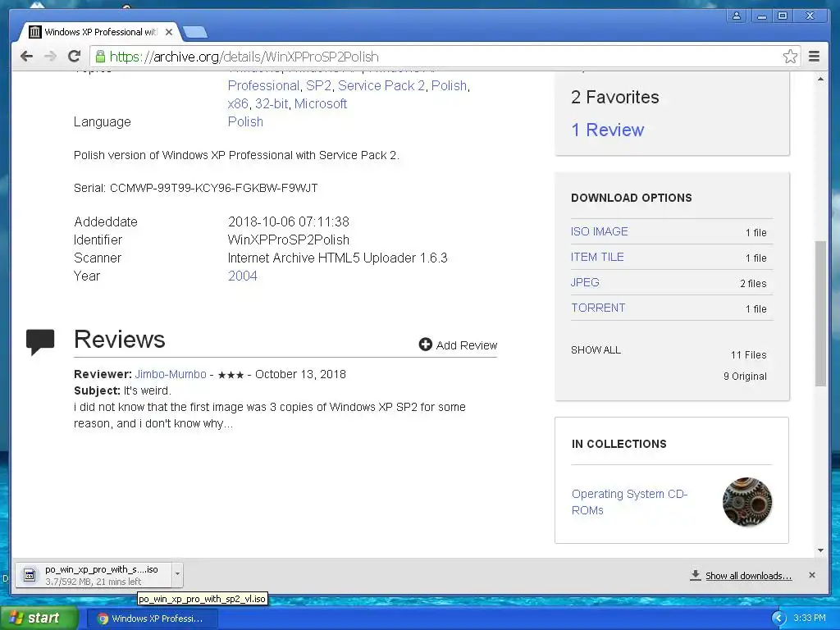Click the review's three-star rating
The image size is (840, 630).
231,374
